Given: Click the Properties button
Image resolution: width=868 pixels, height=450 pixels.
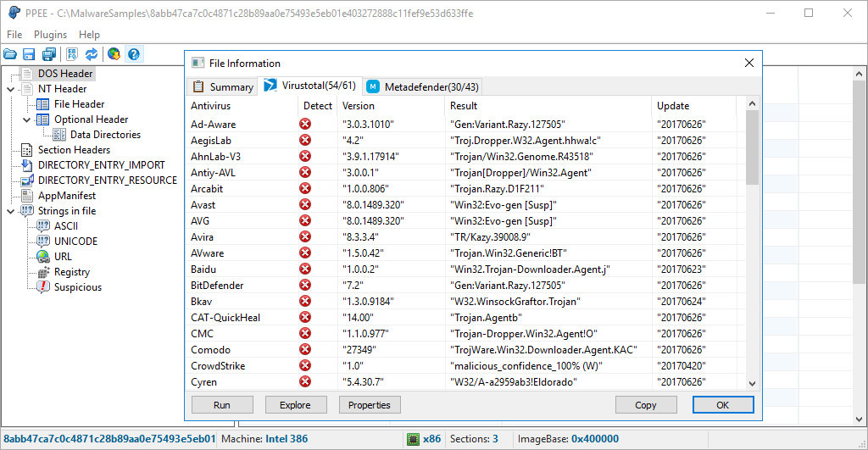Looking at the screenshot, I should [370, 404].
